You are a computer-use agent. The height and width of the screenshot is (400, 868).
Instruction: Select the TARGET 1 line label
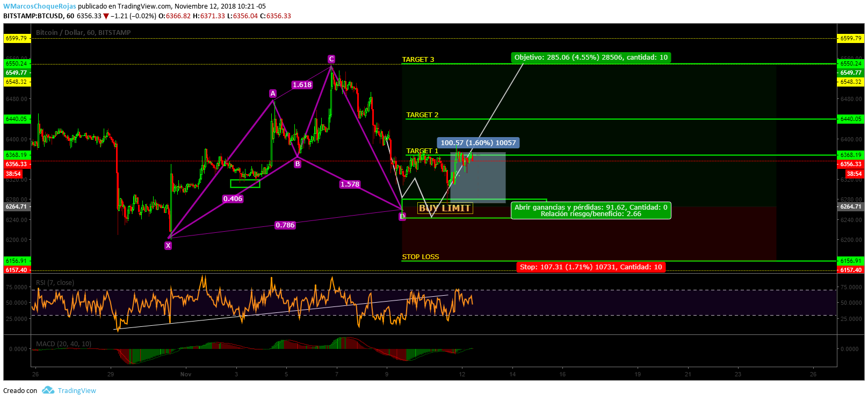[x=422, y=151]
